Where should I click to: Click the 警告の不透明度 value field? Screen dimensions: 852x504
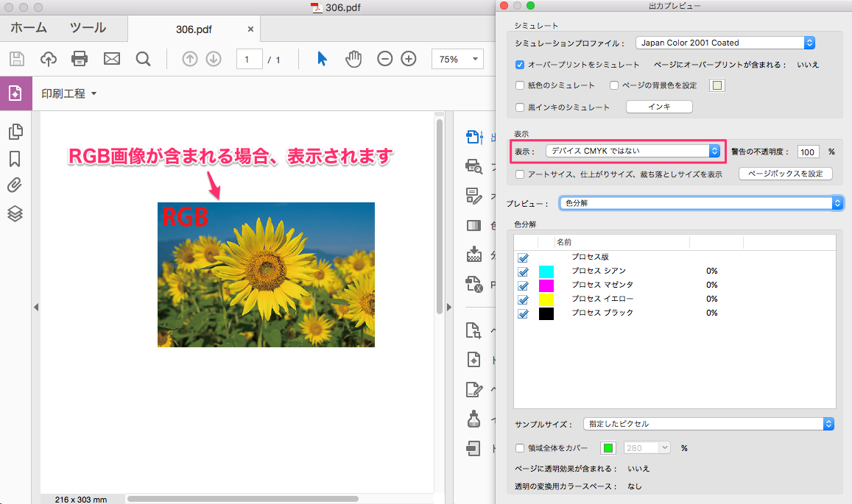[x=808, y=152]
